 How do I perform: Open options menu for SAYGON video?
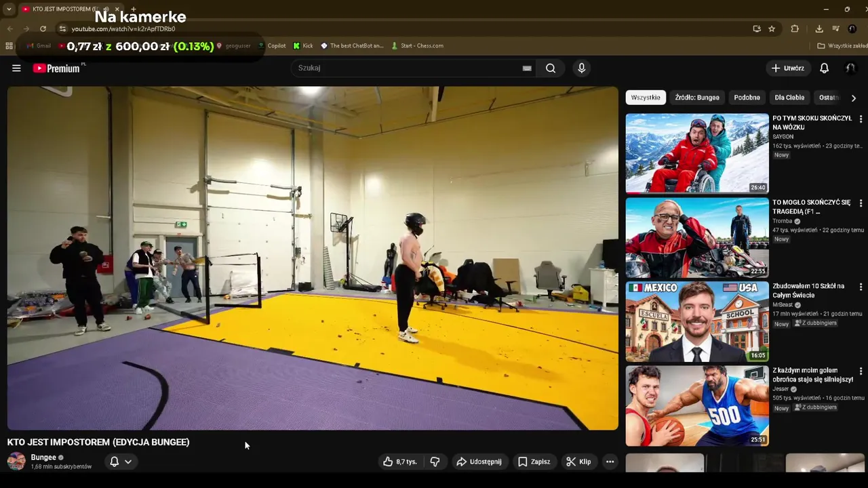[x=861, y=119]
